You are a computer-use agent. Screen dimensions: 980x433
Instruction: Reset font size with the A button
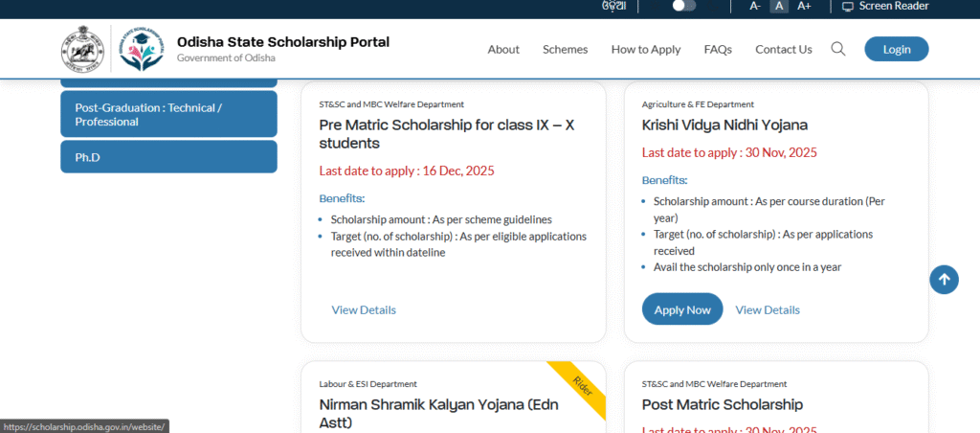pos(779,6)
